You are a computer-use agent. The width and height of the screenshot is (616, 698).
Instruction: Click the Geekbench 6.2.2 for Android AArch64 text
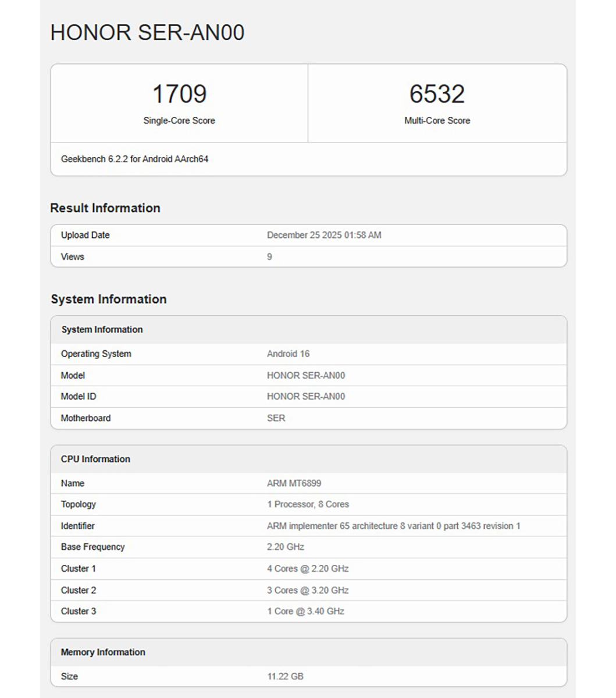pos(134,159)
